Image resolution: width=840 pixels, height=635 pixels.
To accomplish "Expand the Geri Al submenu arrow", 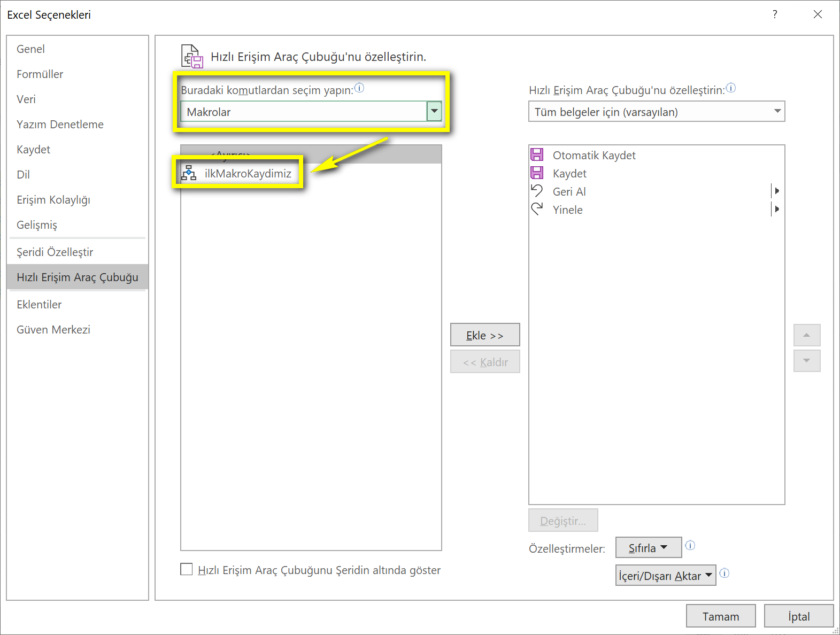I will 776,191.
